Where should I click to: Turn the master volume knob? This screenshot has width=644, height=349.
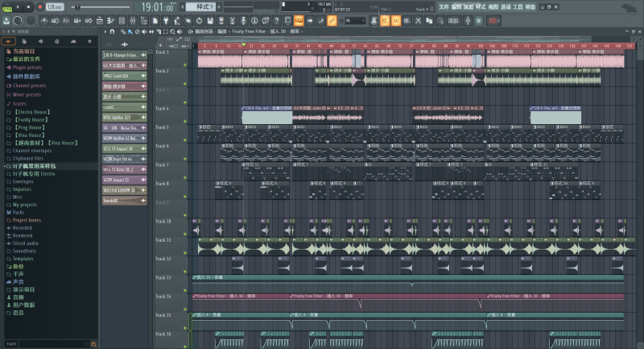pyautogui.click(x=18, y=20)
